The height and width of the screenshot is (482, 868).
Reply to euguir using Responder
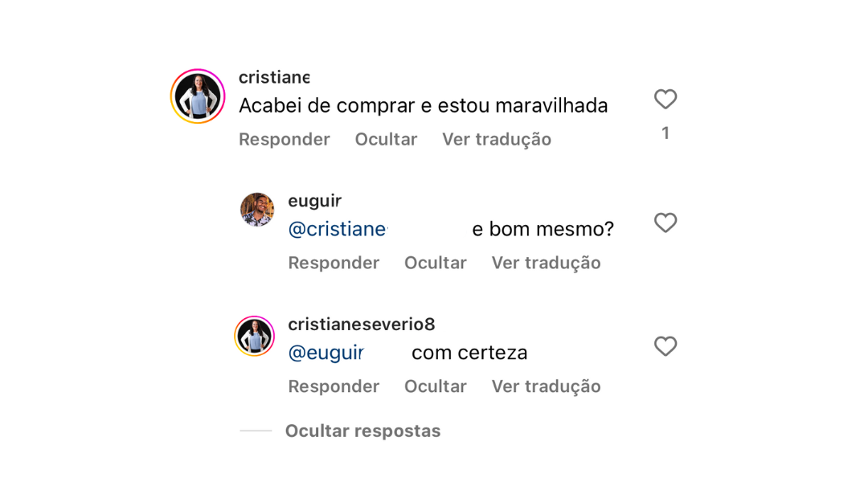tap(334, 262)
